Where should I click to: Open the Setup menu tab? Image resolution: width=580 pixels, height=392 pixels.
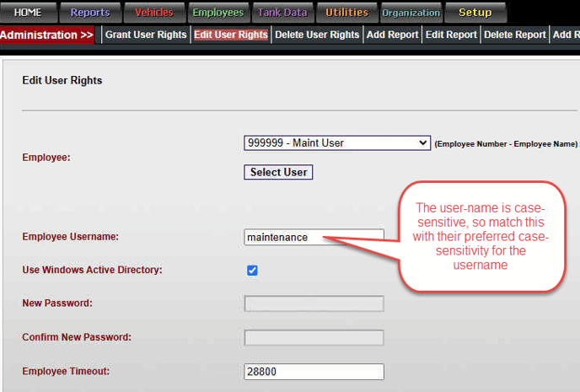(475, 12)
